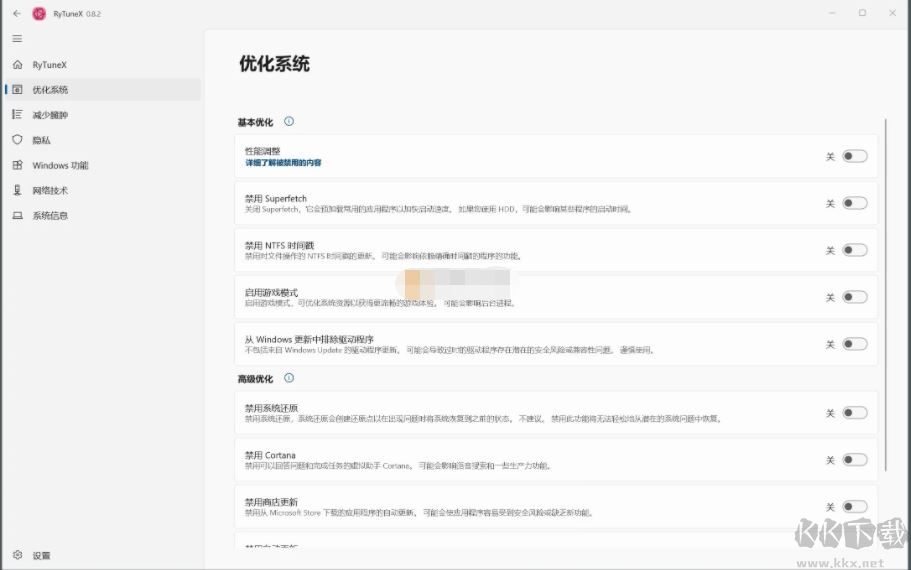
Task: Collapse the hamburger navigation menu
Action: [17, 38]
